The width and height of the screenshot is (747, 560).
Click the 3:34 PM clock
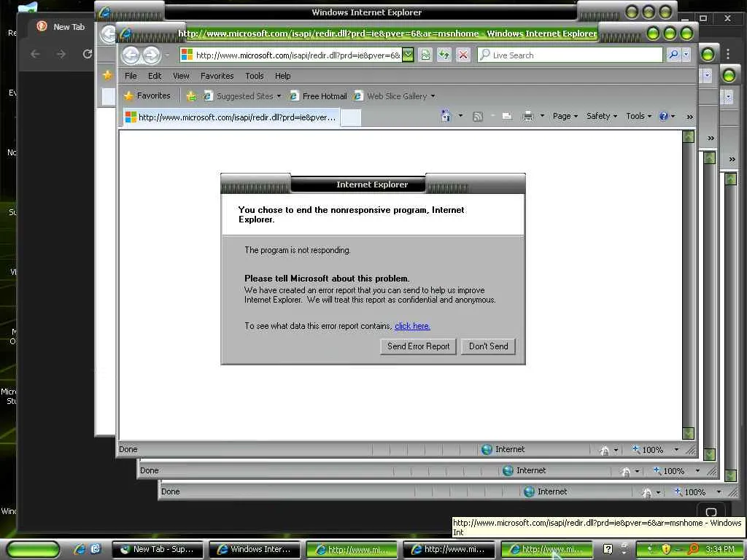(720, 549)
